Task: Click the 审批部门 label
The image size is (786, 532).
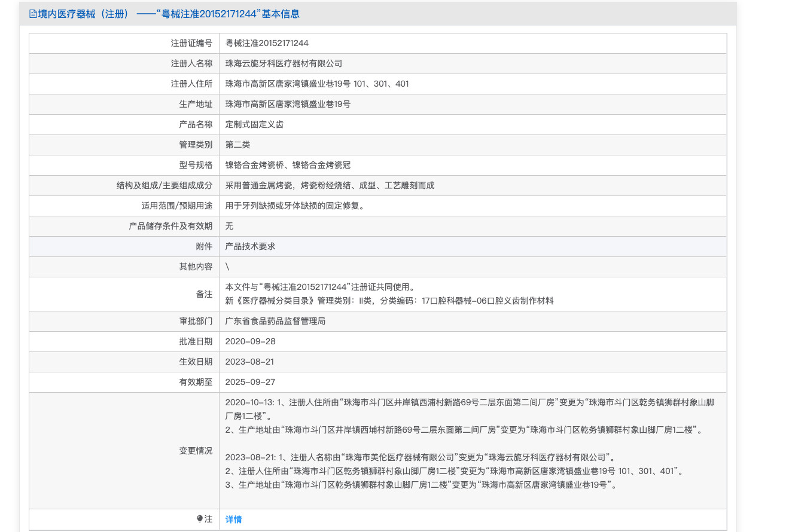Action: click(x=196, y=321)
